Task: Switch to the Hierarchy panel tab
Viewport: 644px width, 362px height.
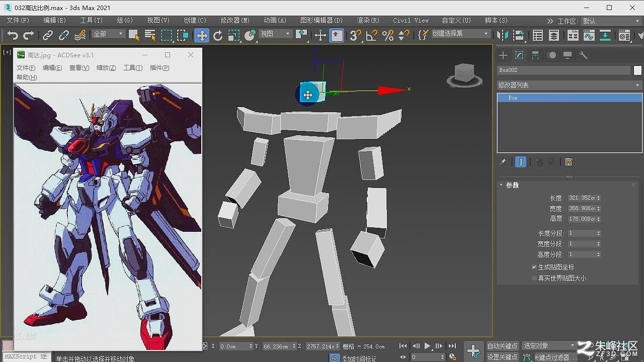Action: click(x=535, y=55)
